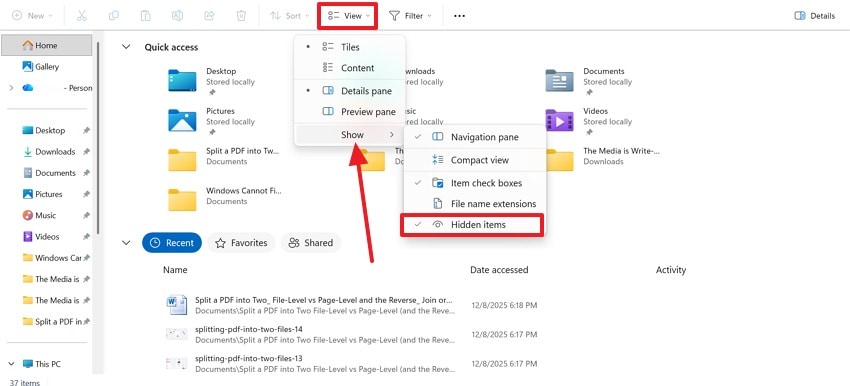This screenshot has height=386, width=850.
Task: Click the Activity column header
Action: tap(671, 269)
